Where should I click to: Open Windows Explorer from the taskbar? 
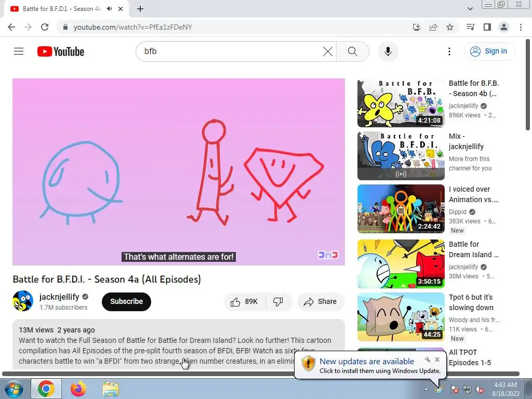[x=111, y=389]
